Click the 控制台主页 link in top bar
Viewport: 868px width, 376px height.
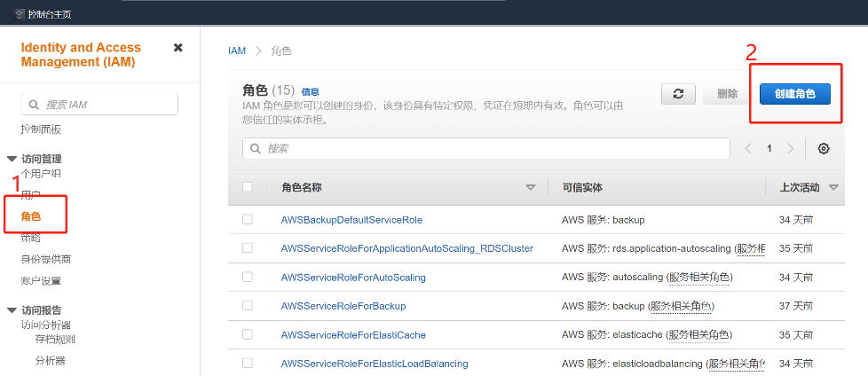tap(50, 14)
